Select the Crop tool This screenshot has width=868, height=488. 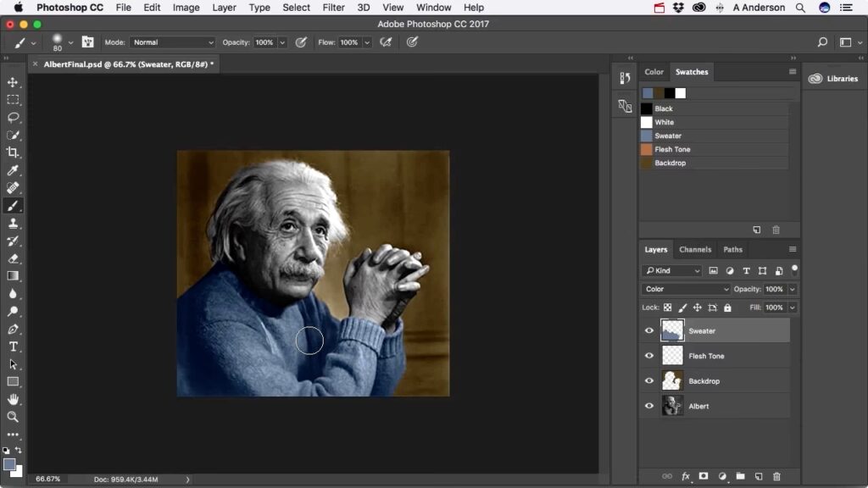13,152
